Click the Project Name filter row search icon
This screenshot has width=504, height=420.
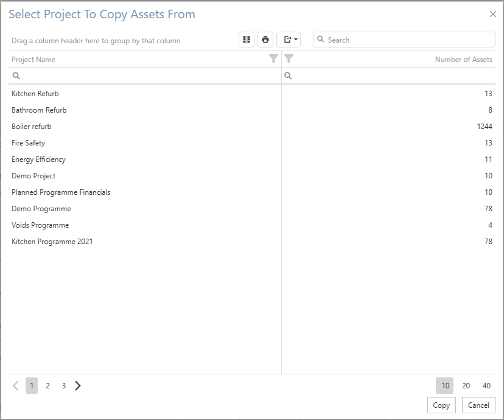point(16,76)
